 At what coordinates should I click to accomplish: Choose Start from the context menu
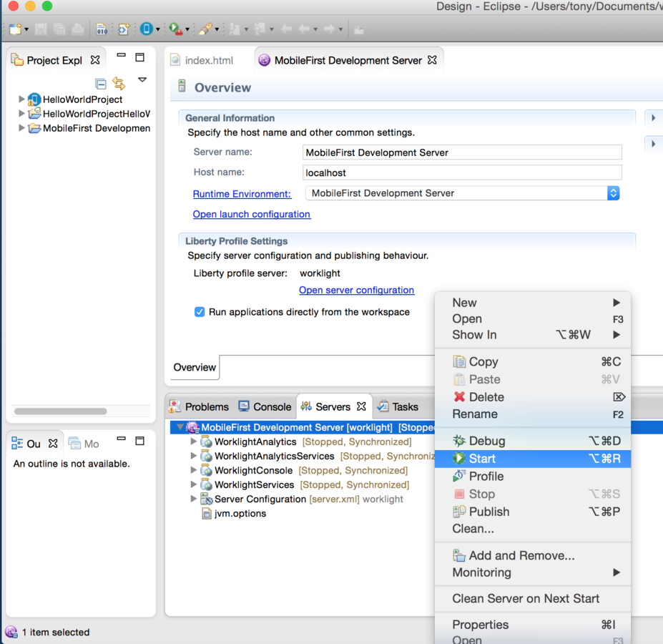(x=533, y=459)
